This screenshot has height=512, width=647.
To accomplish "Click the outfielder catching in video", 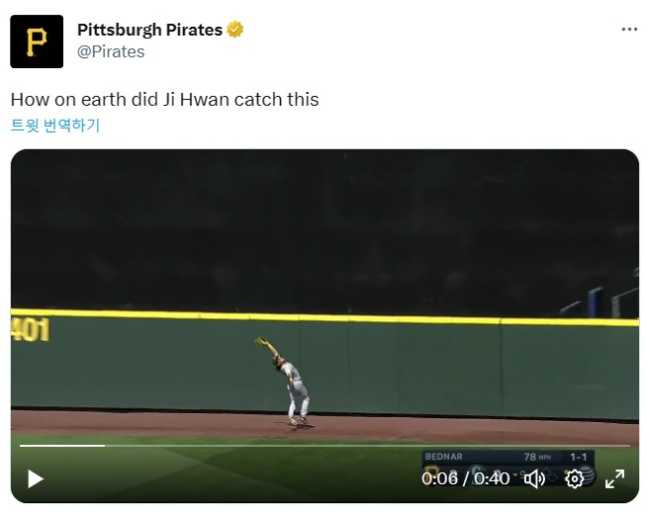I will [287, 382].
